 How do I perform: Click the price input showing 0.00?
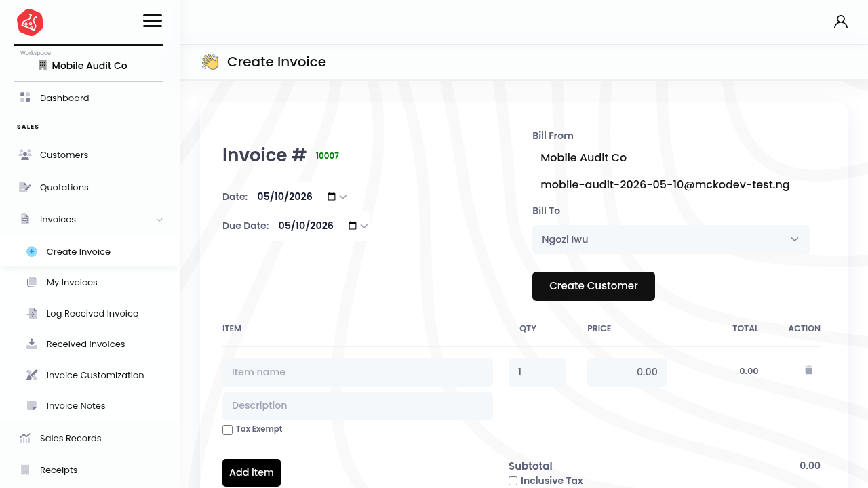627,372
